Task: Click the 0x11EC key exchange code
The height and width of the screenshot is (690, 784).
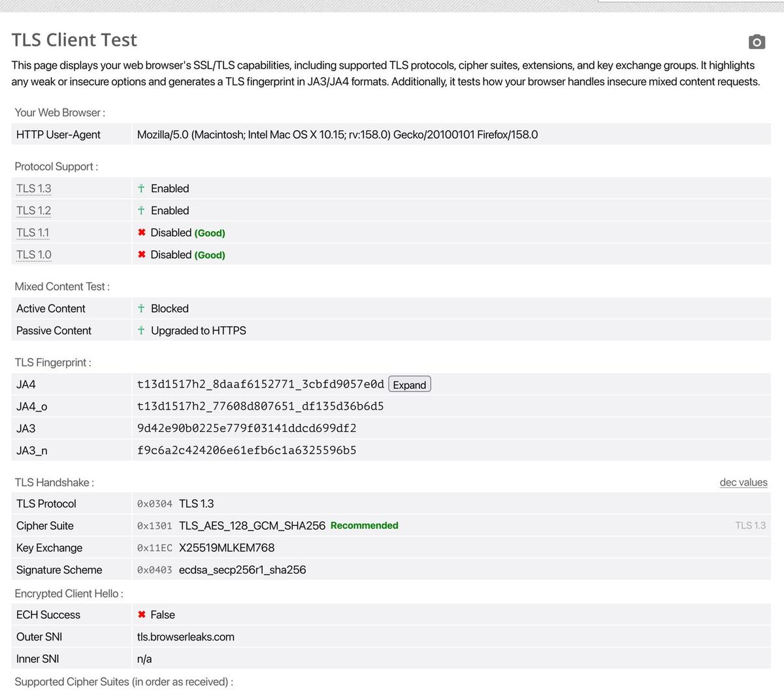Action: pyautogui.click(x=155, y=548)
